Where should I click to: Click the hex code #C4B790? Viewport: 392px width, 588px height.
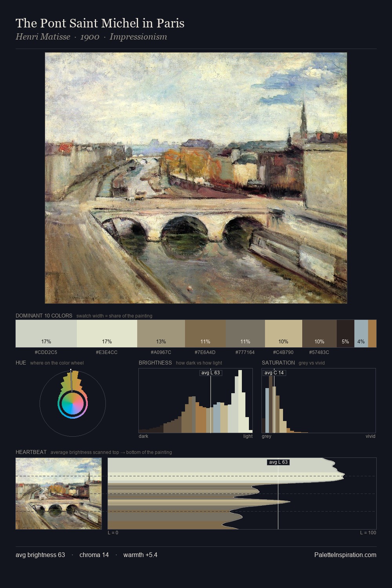(x=283, y=352)
